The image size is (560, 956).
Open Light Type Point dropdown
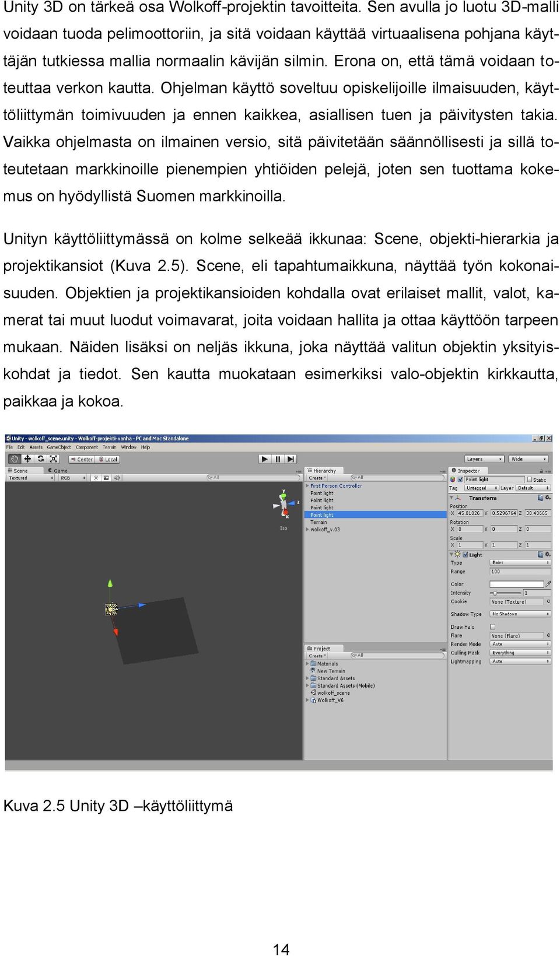tap(520, 563)
